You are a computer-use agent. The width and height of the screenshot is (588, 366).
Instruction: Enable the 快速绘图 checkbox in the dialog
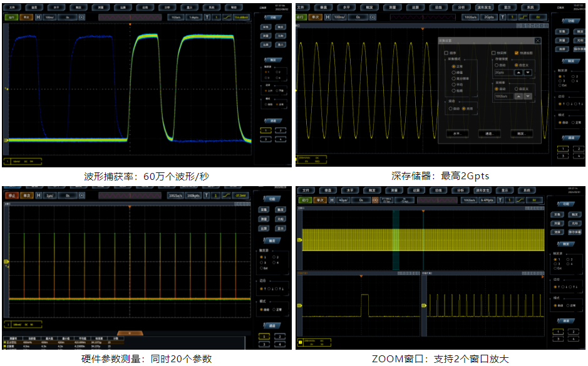tap(517, 53)
